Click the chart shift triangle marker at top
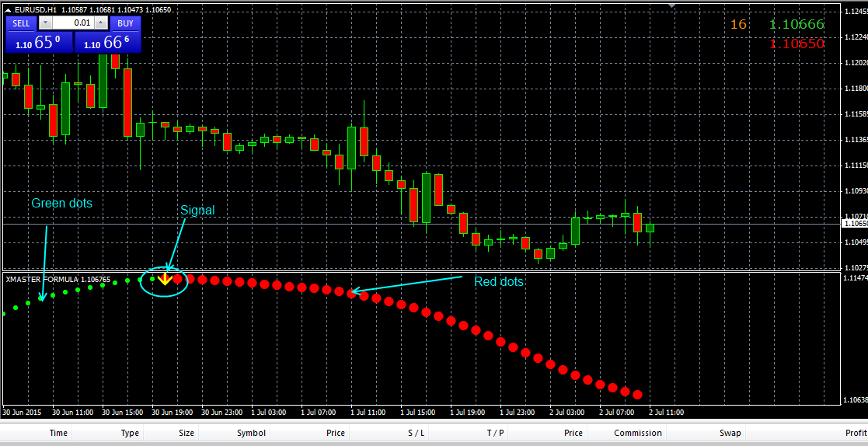This screenshot has width=868, height=446. click(671, 6)
